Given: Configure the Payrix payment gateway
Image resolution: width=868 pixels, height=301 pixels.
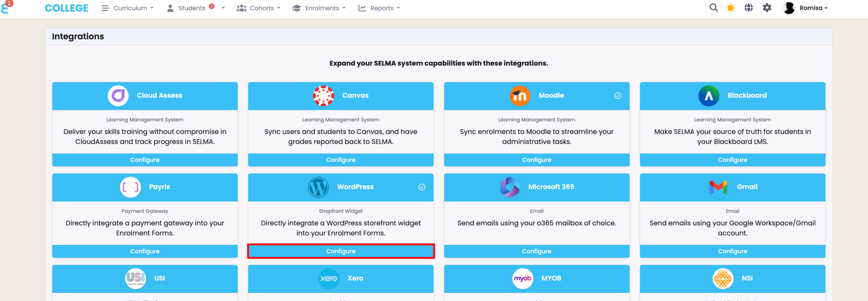Looking at the screenshot, I should click(145, 251).
